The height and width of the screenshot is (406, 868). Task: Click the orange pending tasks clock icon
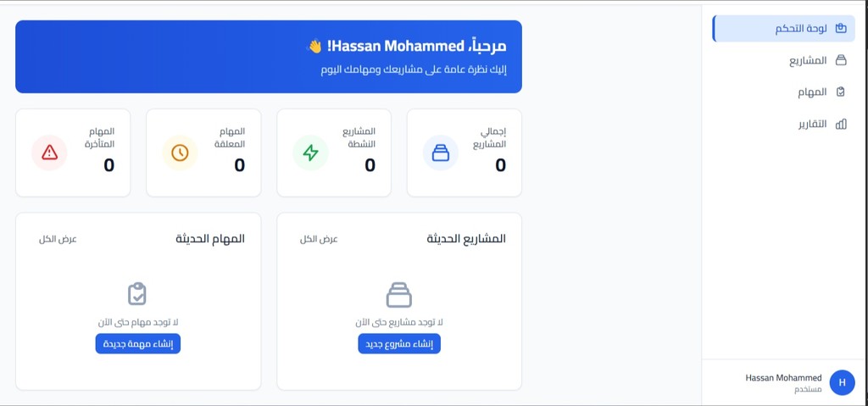180,153
